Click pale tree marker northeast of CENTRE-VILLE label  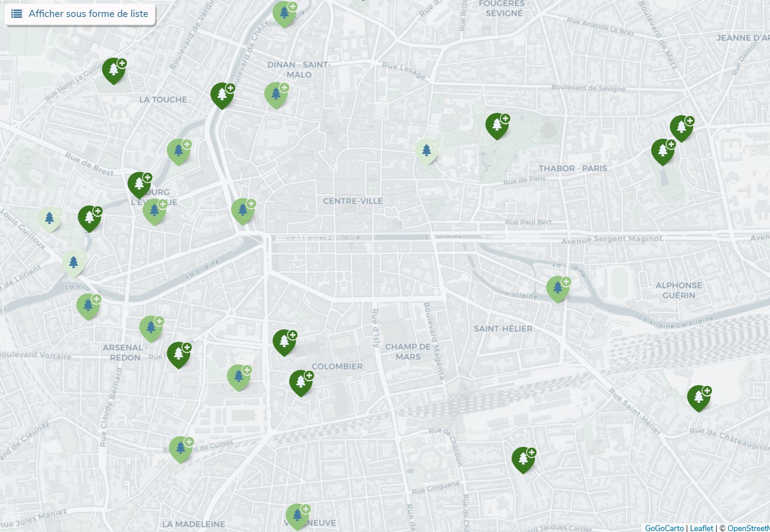[427, 152]
